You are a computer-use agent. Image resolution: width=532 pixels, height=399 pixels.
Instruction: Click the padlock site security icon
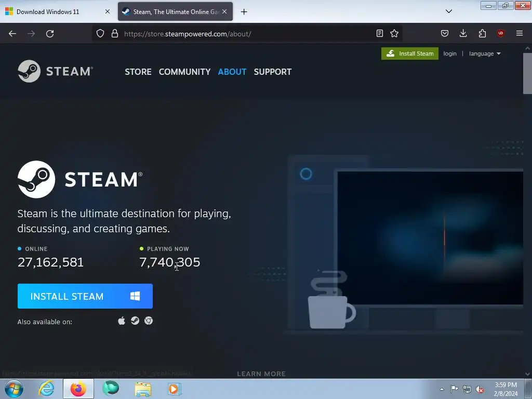tap(115, 33)
